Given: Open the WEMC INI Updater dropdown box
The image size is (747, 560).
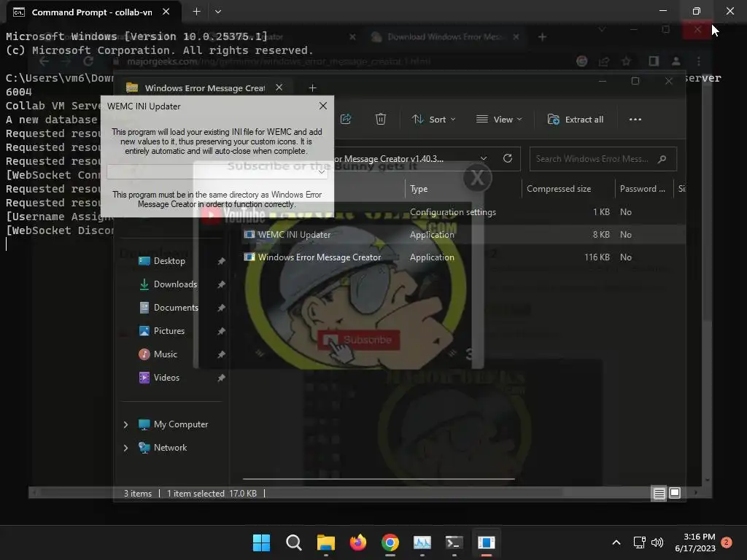Looking at the screenshot, I should point(217,171).
